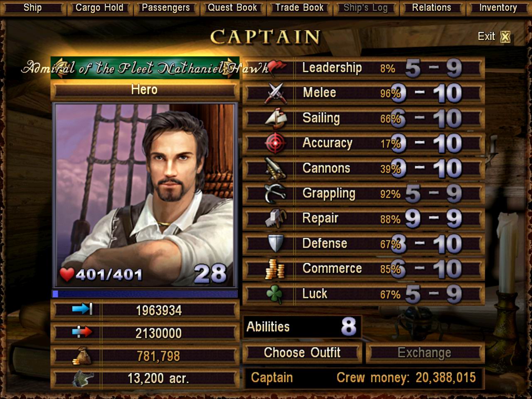The image size is (532, 399).
Task: Click the blue experience progress bar
Action: pyautogui.click(x=145, y=294)
